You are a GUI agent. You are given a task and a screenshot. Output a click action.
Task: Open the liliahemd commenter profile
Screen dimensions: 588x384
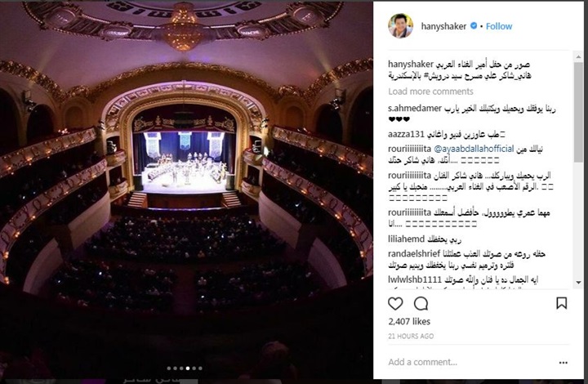pyautogui.click(x=407, y=239)
